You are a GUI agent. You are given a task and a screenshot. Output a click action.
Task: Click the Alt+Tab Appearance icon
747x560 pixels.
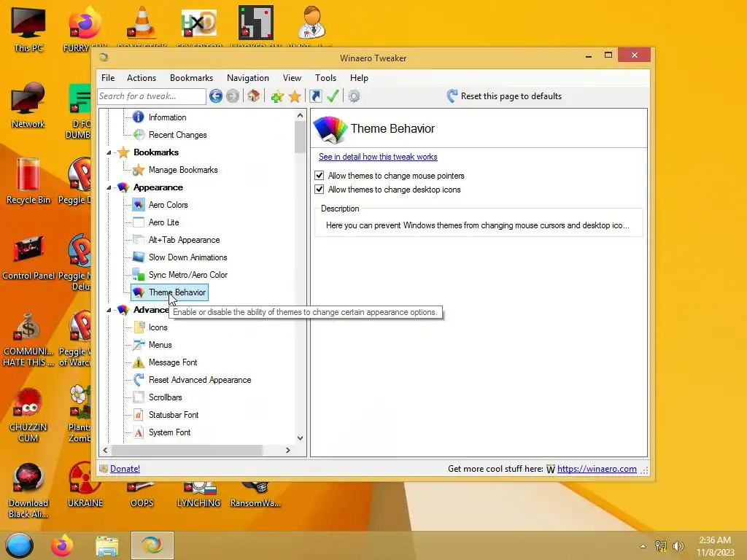pyautogui.click(x=139, y=240)
